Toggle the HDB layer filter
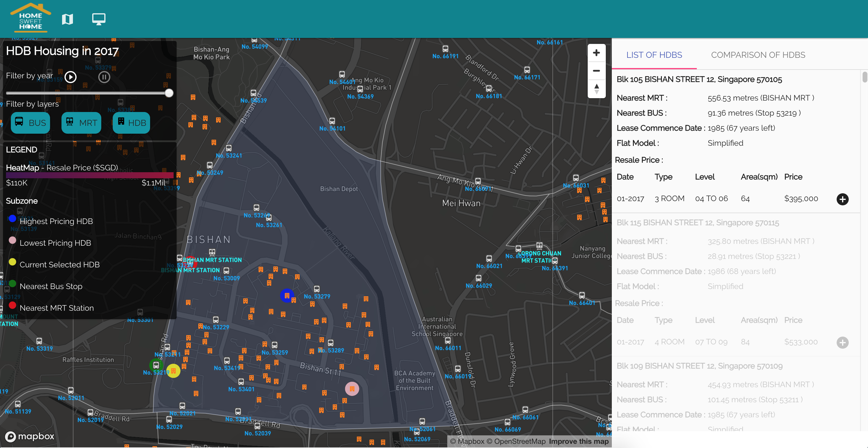The image size is (868, 448). click(131, 123)
